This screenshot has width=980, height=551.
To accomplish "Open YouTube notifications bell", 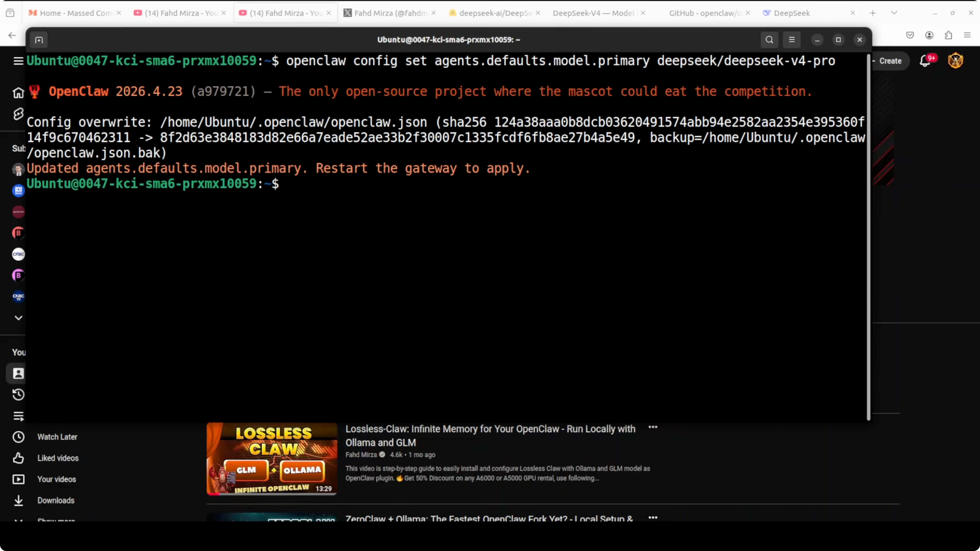I will (925, 61).
